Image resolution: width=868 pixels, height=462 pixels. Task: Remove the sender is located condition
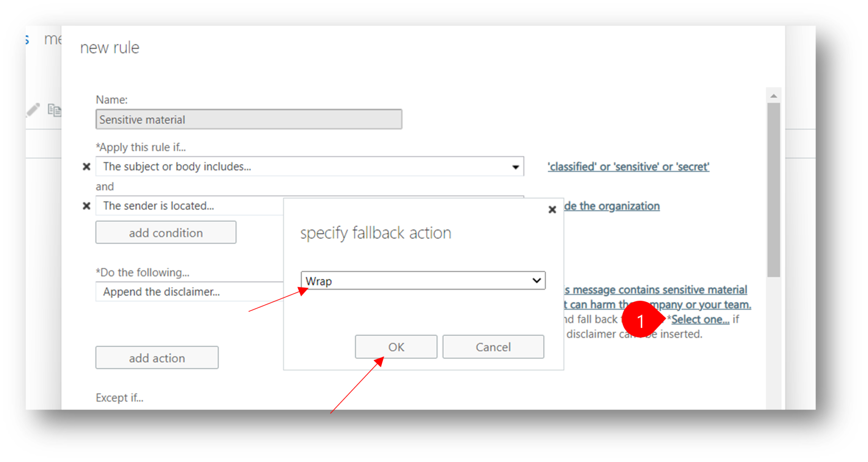[86, 206]
